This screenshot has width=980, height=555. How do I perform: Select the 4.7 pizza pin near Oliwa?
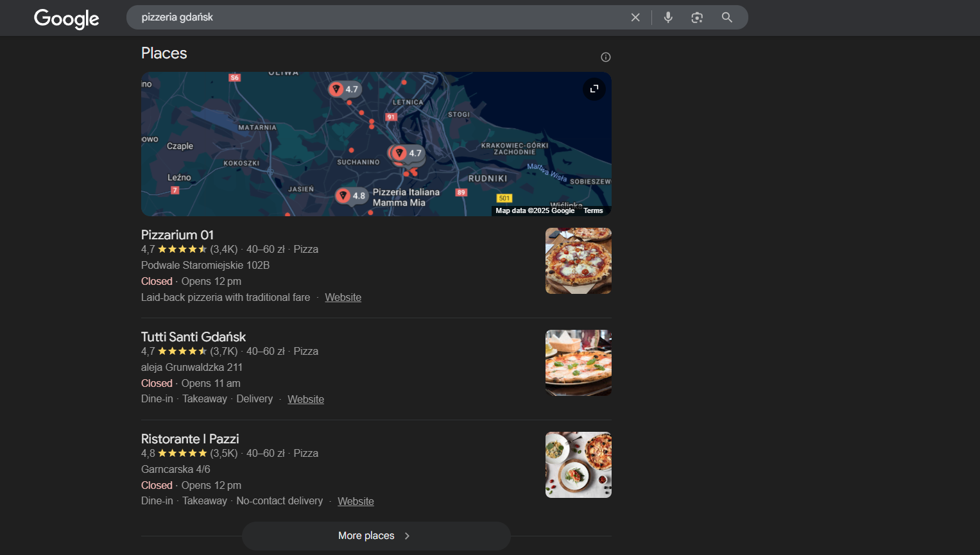tap(345, 89)
